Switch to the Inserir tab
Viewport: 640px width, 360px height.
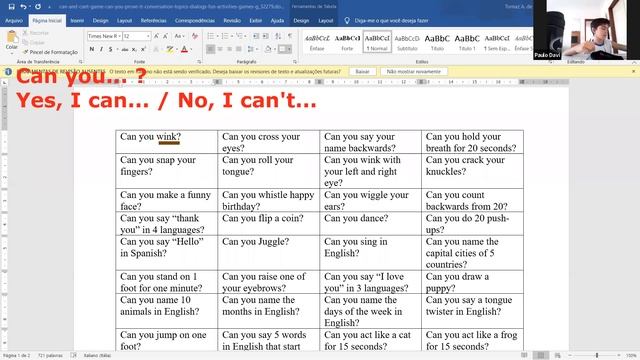[x=77, y=20]
